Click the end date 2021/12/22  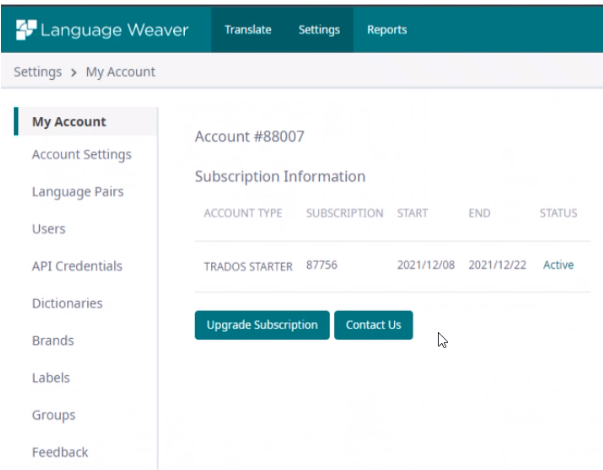497,265
